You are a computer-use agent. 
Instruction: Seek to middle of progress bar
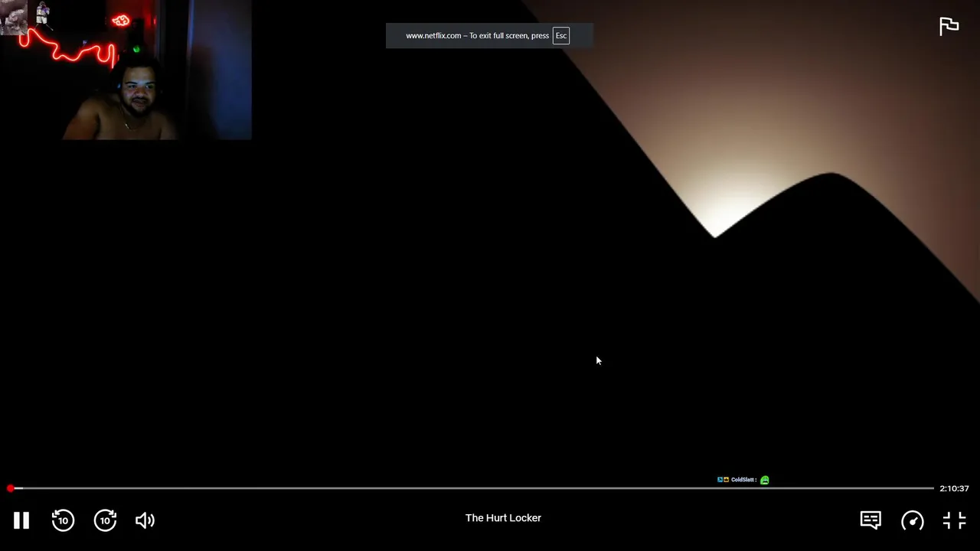pos(471,488)
